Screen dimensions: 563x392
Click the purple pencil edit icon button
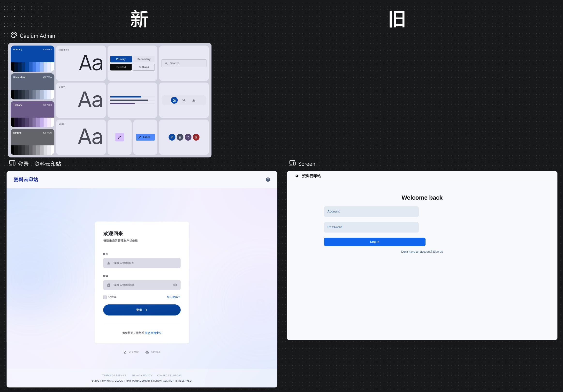coord(119,137)
